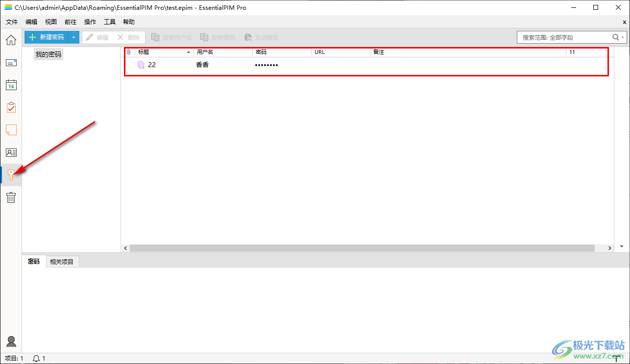
Task: Switch to the 密码 bottom tab
Action: (x=34, y=262)
